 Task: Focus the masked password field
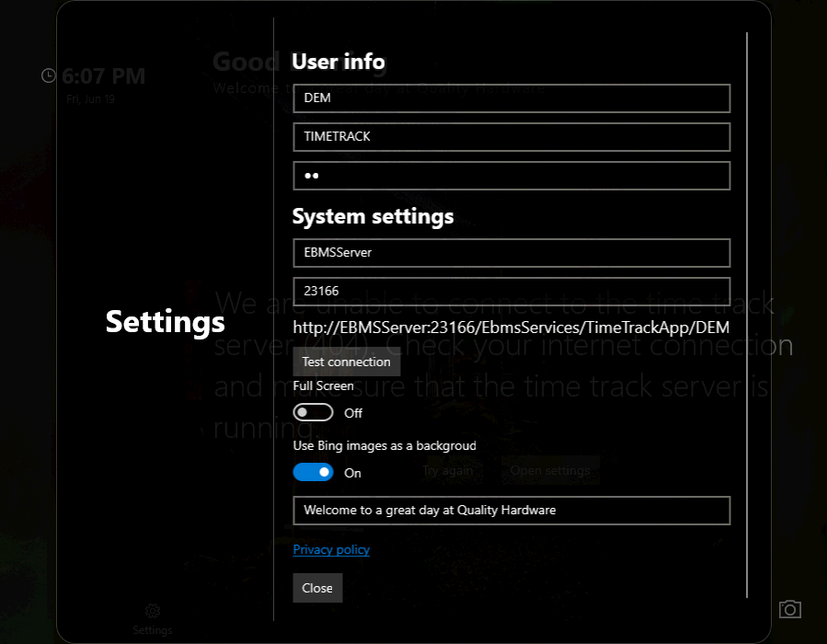coord(511,176)
